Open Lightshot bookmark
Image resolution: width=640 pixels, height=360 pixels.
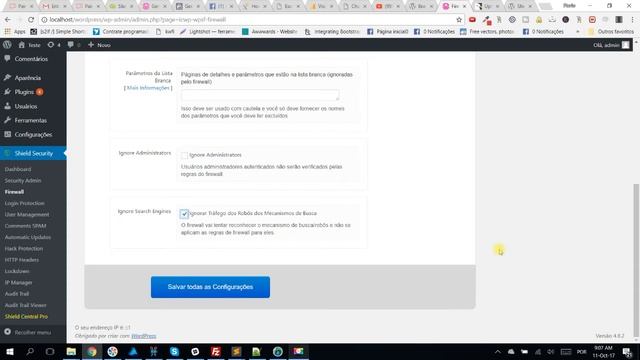pyautogui.click(x=207, y=31)
